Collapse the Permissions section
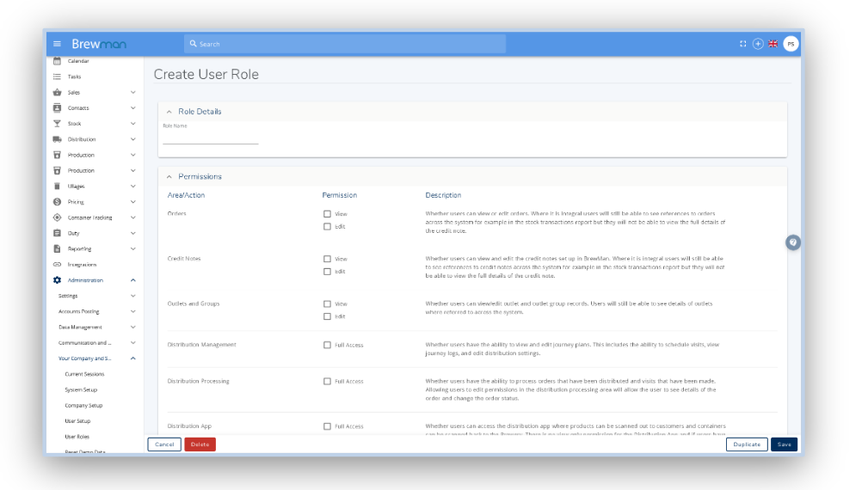Viewport: 868px width, 490px height. pyautogui.click(x=169, y=177)
